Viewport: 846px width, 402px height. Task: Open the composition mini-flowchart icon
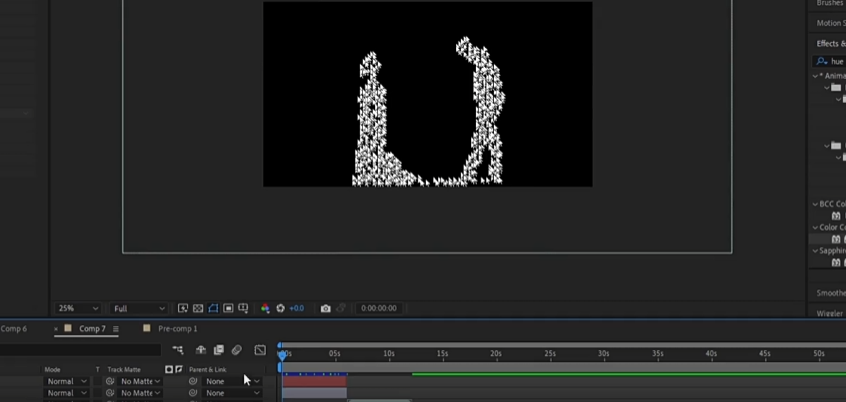(x=178, y=350)
